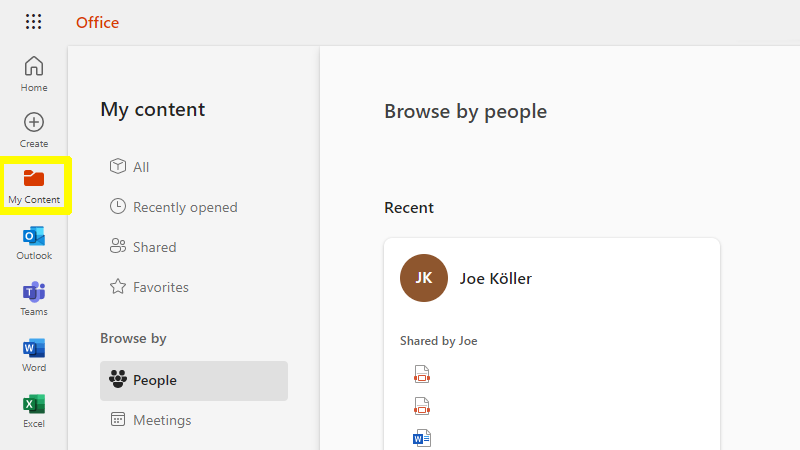Screen dimensions: 800x450
Task: Open Excel from the sidebar
Action: (x=34, y=411)
